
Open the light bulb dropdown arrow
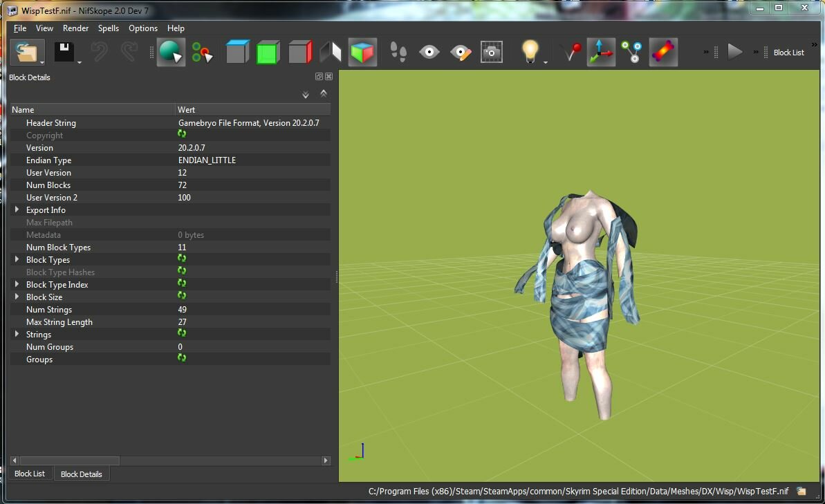[546, 62]
